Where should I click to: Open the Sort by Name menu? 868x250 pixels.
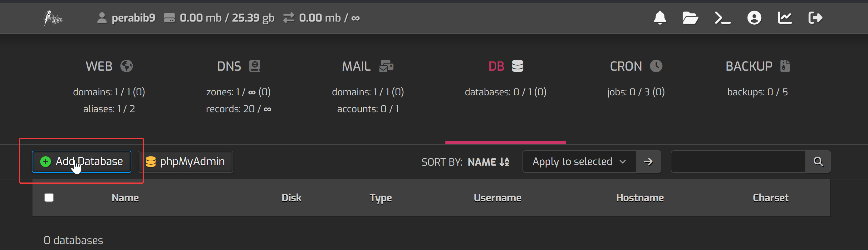click(x=488, y=162)
